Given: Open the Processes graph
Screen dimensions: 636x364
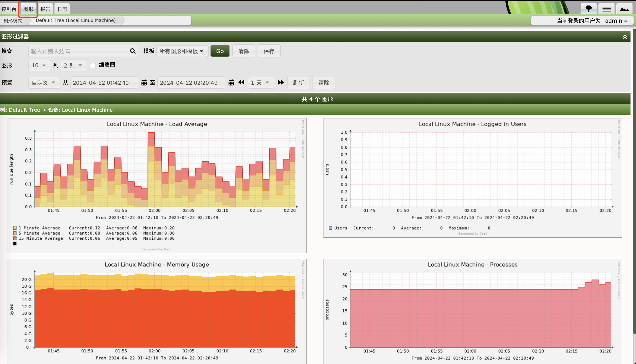Looking at the screenshot, I should click(x=473, y=312).
